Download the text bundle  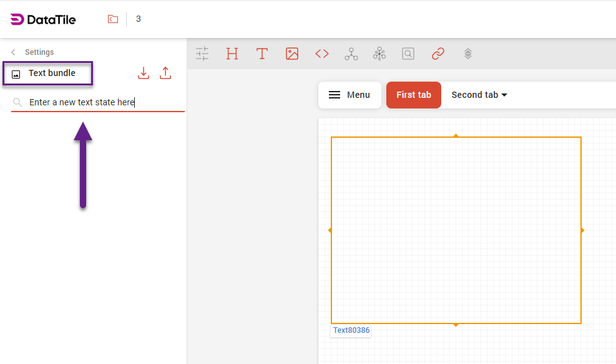click(144, 73)
